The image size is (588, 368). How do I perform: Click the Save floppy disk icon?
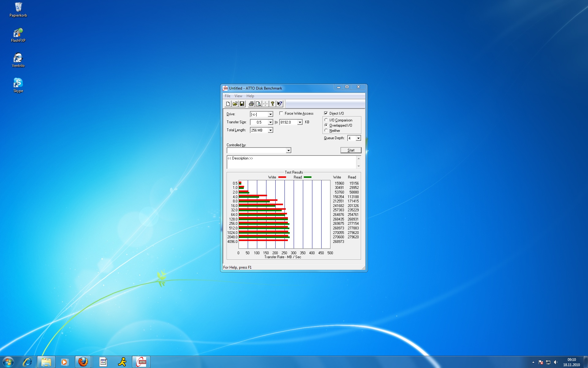pos(242,104)
